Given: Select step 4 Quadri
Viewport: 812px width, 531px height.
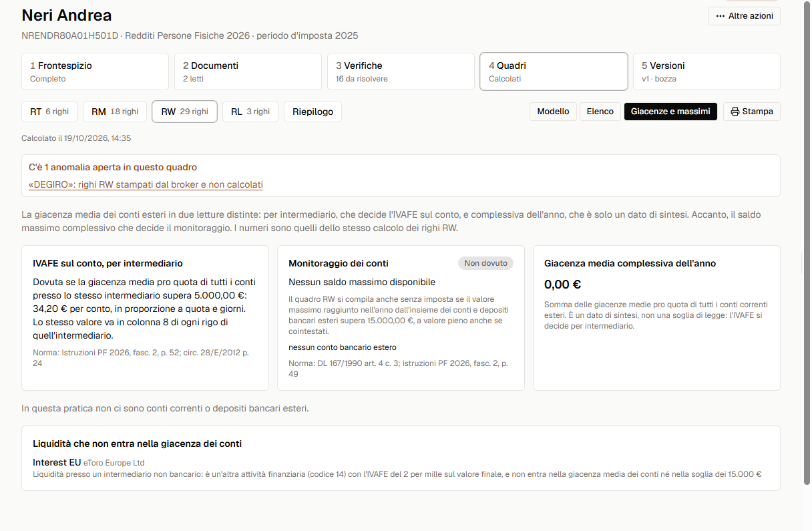Looking at the screenshot, I should click(x=554, y=71).
